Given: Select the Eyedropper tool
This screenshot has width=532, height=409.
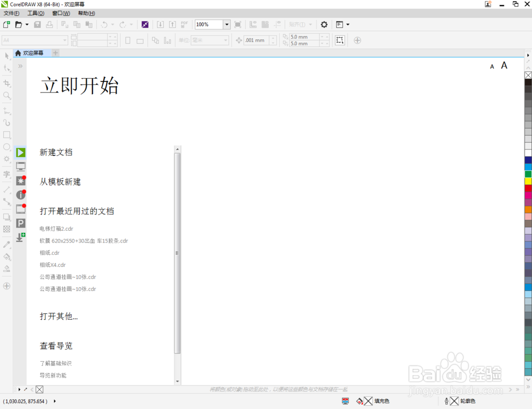Looking at the screenshot, I should 7,244.
